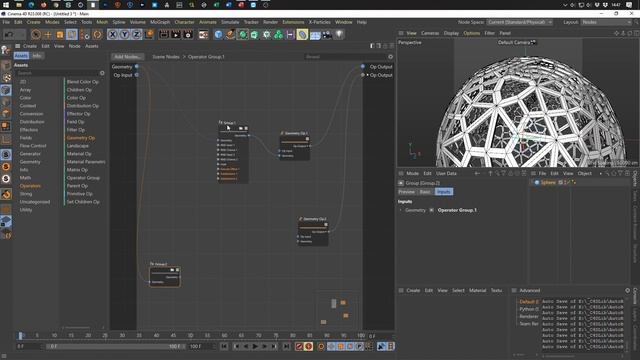
Task: Select Sphere in the Object Manager
Action: click(548, 182)
